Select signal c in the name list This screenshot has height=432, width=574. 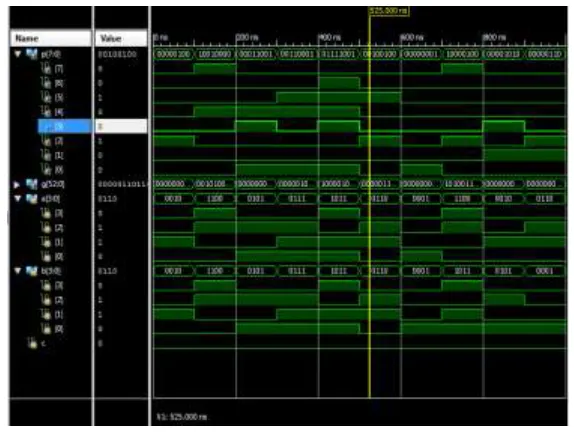[x=44, y=343]
